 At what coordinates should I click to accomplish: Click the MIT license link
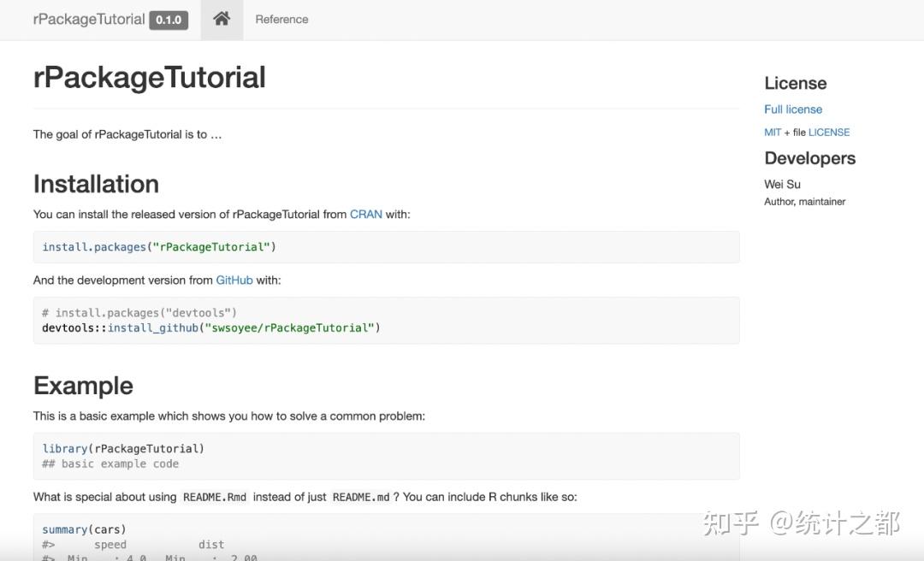tap(773, 133)
